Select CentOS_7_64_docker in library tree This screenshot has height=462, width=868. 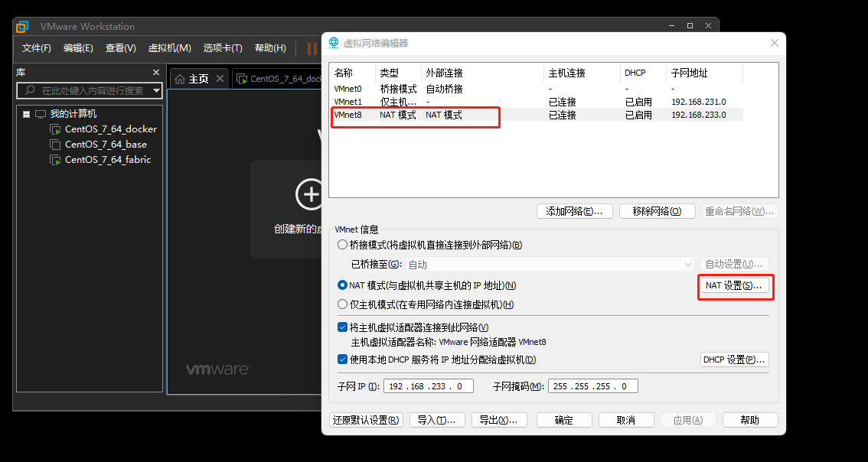pos(111,129)
